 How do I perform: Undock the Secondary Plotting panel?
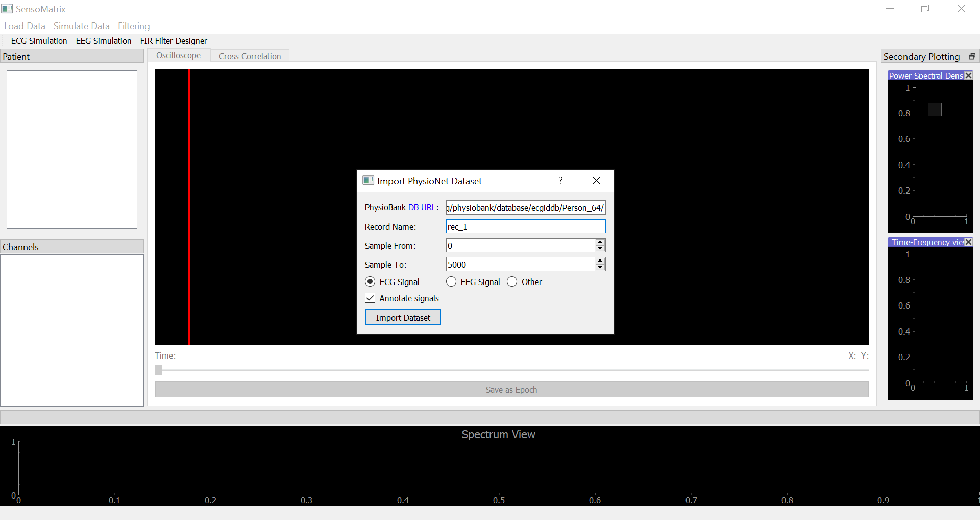click(x=972, y=56)
